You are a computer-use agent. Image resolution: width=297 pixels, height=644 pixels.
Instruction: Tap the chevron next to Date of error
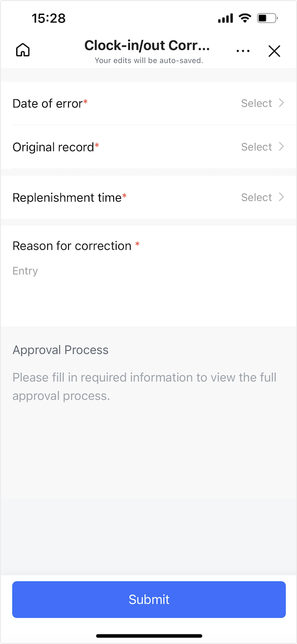pyautogui.click(x=281, y=103)
